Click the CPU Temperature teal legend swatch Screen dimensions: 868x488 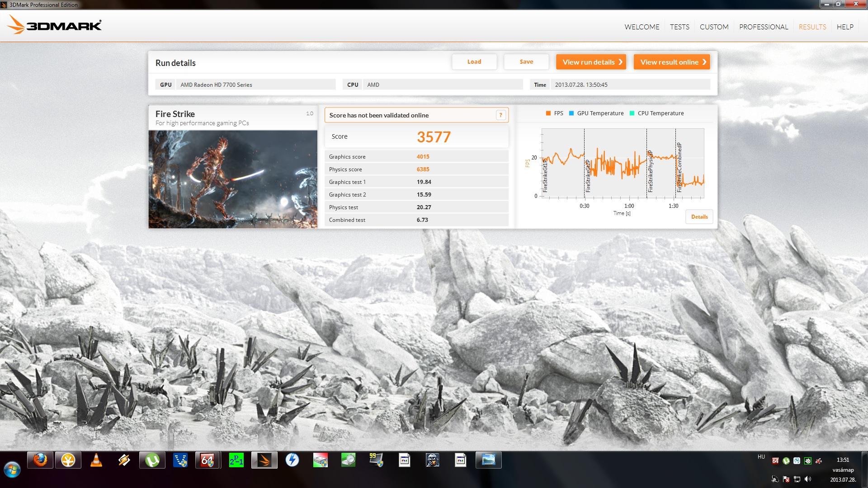point(632,113)
